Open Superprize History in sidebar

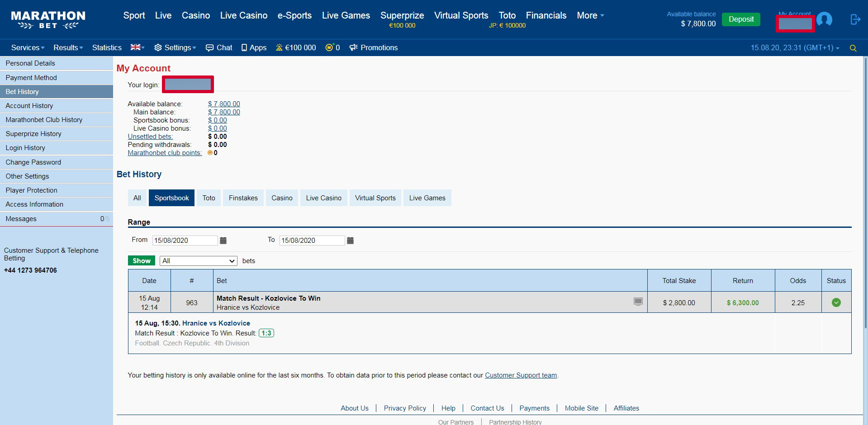pyautogui.click(x=57, y=134)
